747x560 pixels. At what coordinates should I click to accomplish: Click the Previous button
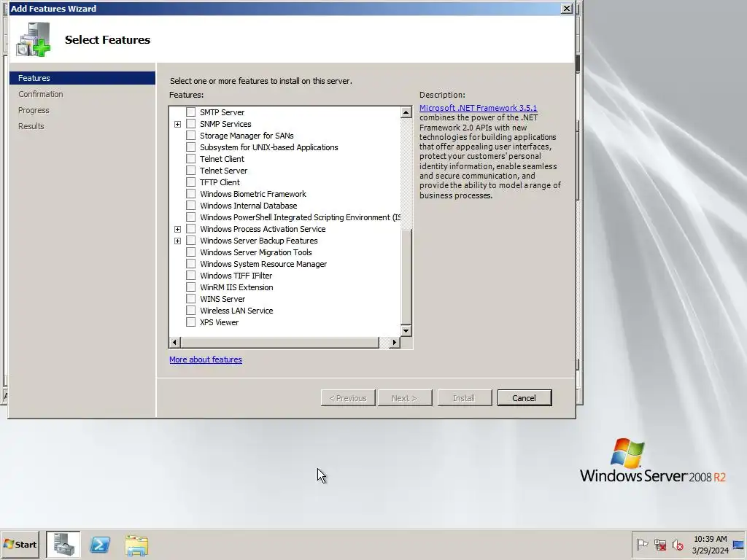pos(348,397)
